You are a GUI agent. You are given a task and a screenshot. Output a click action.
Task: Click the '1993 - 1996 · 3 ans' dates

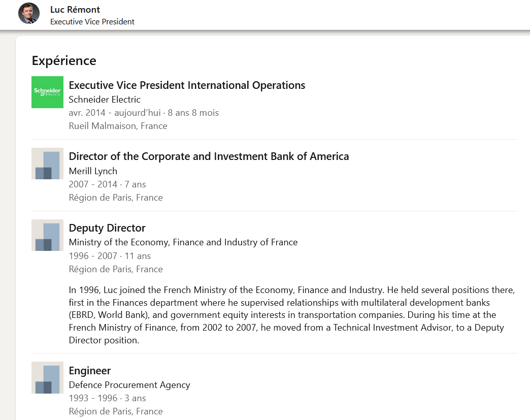[x=107, y=398]
